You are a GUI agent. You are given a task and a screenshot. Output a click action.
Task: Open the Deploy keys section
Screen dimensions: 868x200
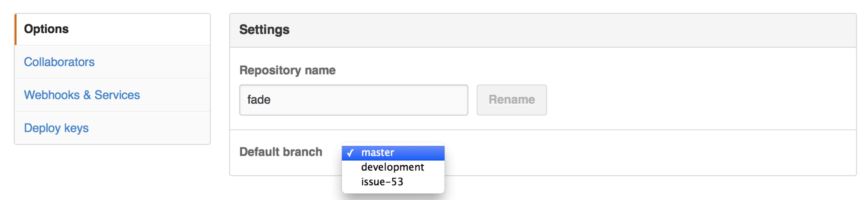tap(56, 128)
